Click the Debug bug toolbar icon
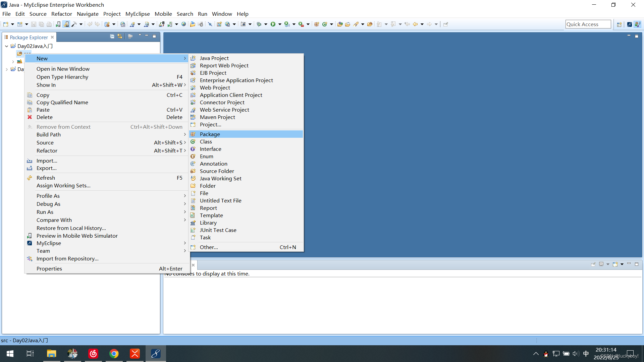The height and width of the screenshot is (362, 644). (x=259, y=24)
